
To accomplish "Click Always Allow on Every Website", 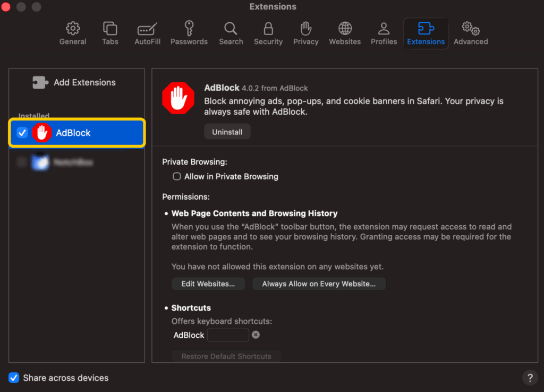I will coord(319,284).
